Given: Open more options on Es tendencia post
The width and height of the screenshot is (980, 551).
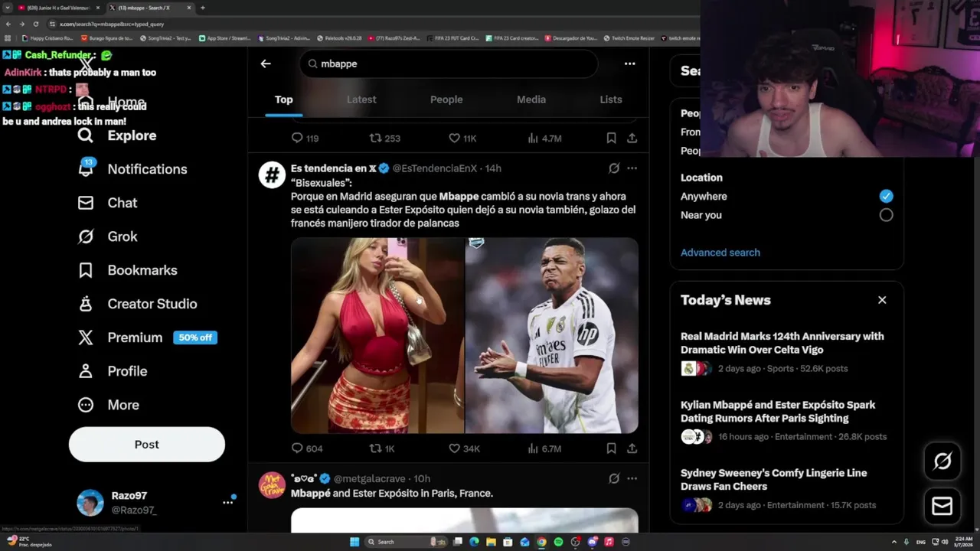Looking at the screenshot, I should point(632,168).
